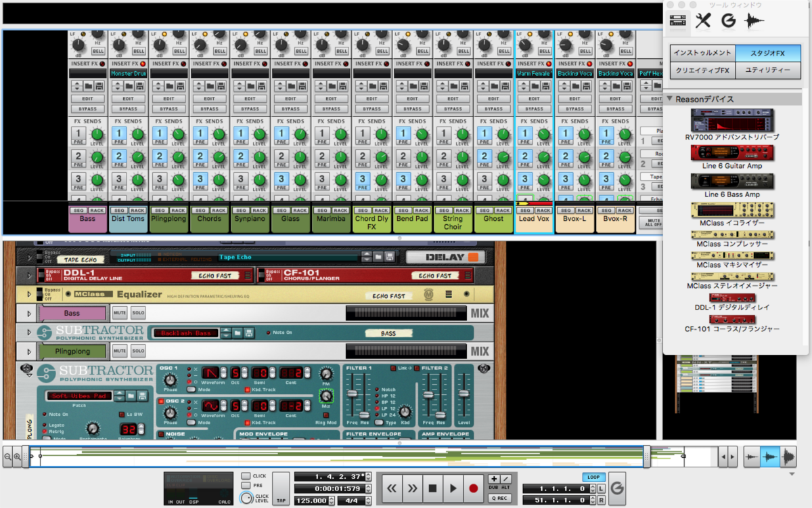Click the 4/4 time signature field
Viewport: 812px width, 508px height.
(351, 501)
